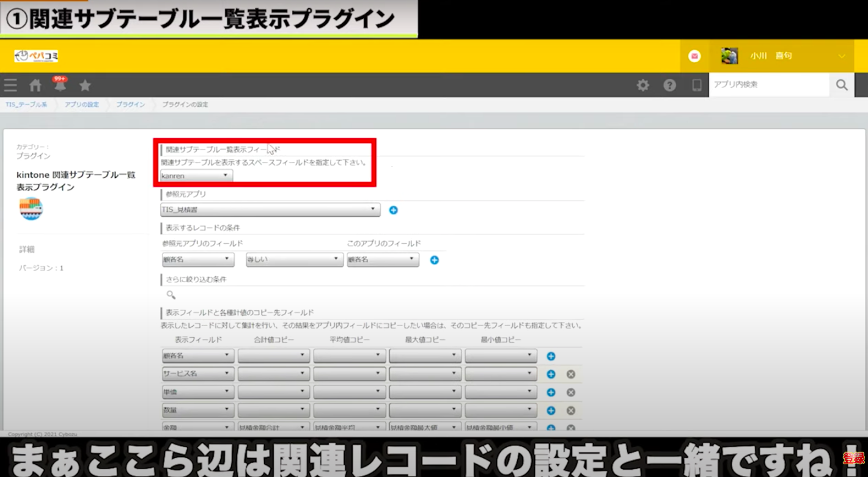Click the mobile view phone icon
Image resolution: width=868 pixels, height=477 pixels.
(696, 86)
